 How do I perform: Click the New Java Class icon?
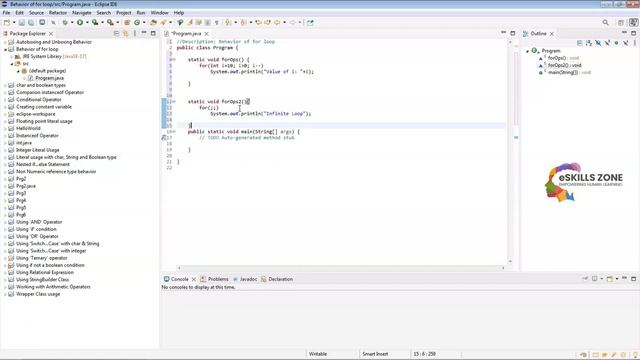coord(137,23)
